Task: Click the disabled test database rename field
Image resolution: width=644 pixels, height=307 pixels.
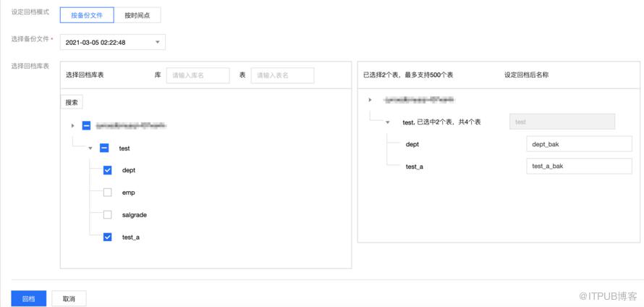Action: 562,122
